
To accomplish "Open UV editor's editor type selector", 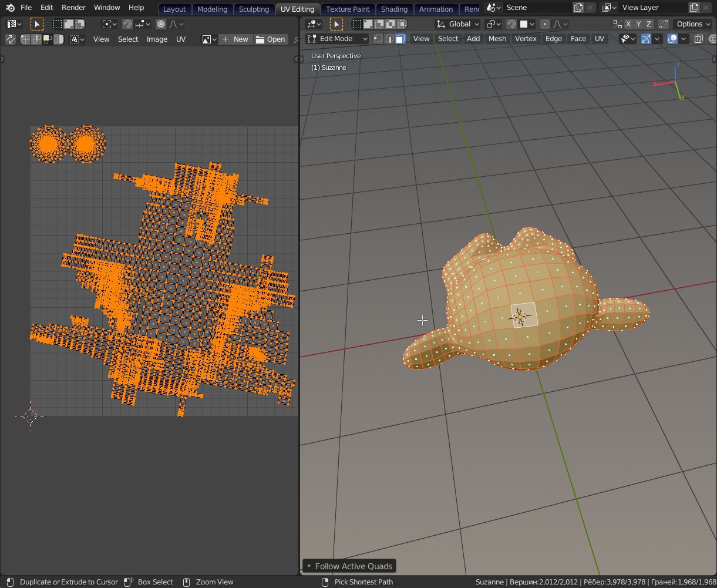I will click(14, 24).
